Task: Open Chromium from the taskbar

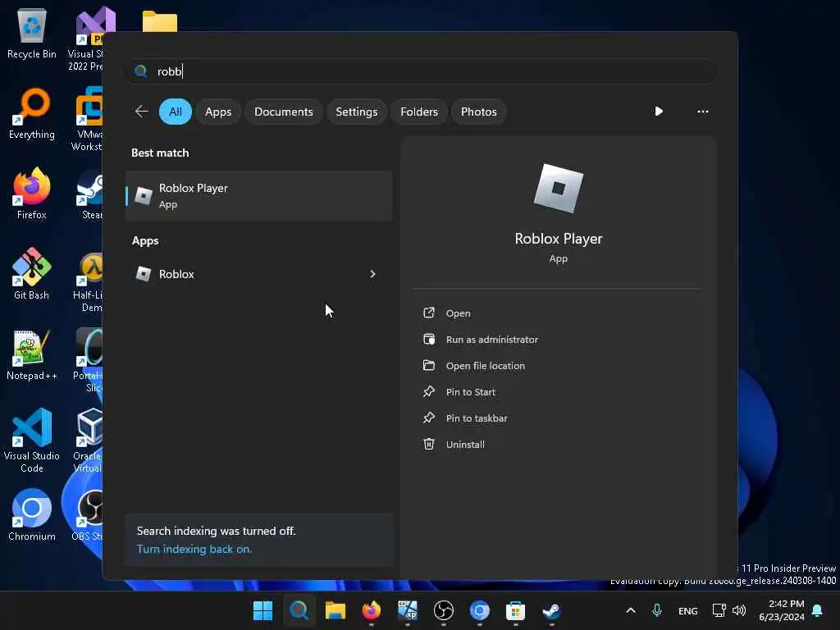Action: 479,610
